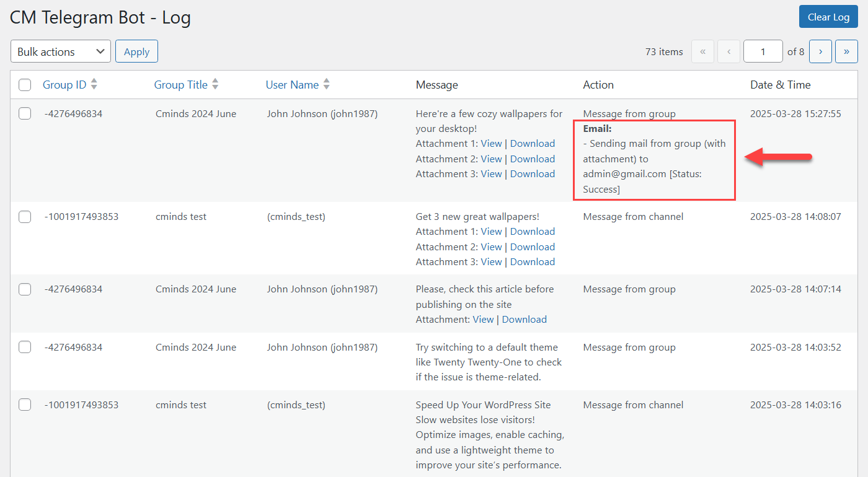Tick checkbox for 14:03:52 log row
Viewport: 868px width, 477px height.
point(25,348)
